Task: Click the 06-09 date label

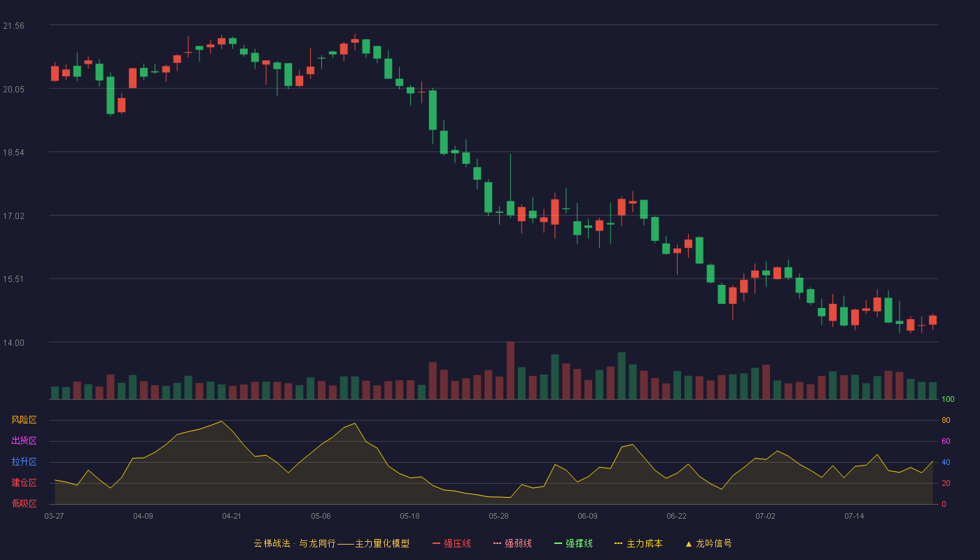Action: (x=587, y=516)
